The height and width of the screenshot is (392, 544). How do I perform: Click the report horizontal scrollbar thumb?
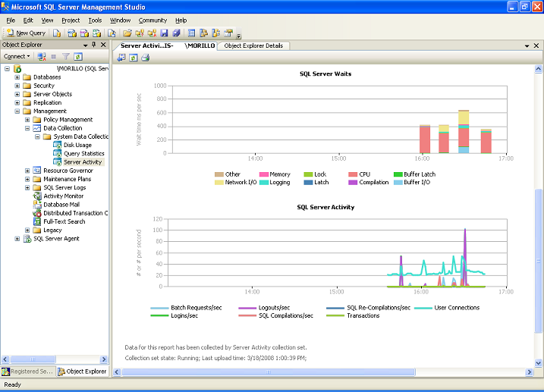[268, 372]
